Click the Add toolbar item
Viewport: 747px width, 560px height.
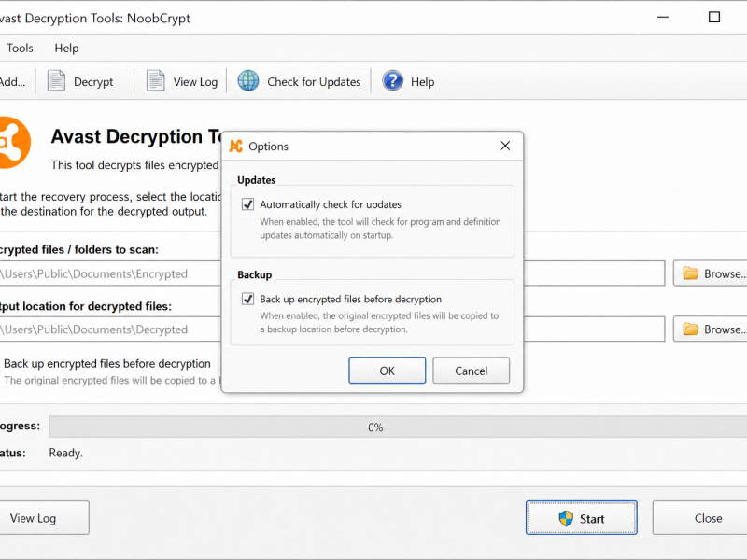(12, 82)
